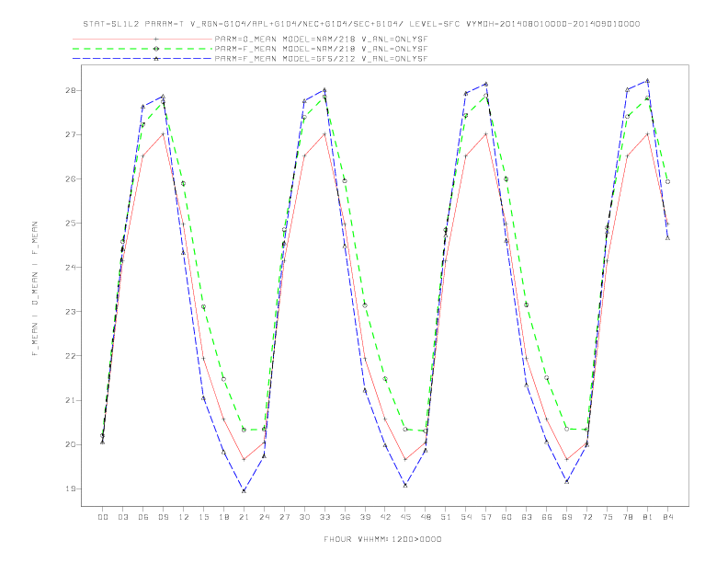Click x-axis forecast hour label 63

click(x=527, y=517)
